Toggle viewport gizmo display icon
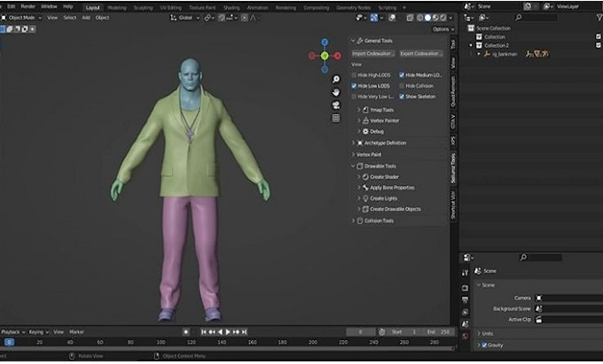Screen dimensions: 603x364 tap(374, 18)
